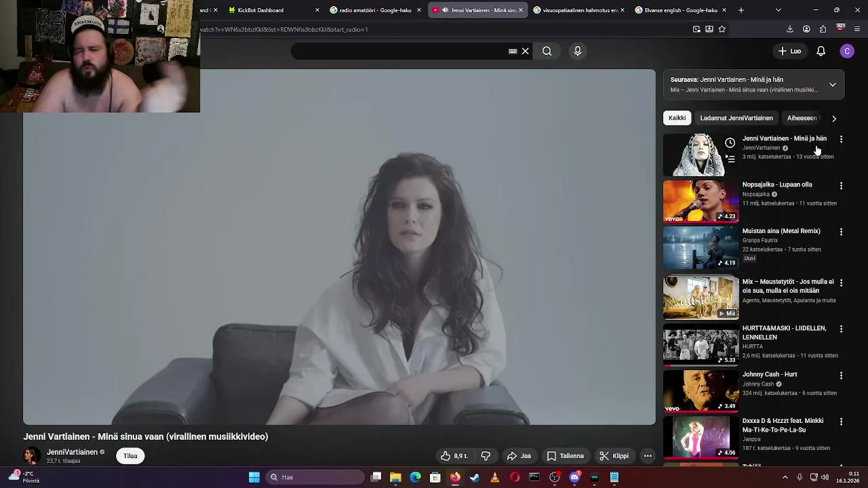
Task: Add Minä ja hän to Watch later via clock icon
Action: pyautogui.click(x=730, y=143)
